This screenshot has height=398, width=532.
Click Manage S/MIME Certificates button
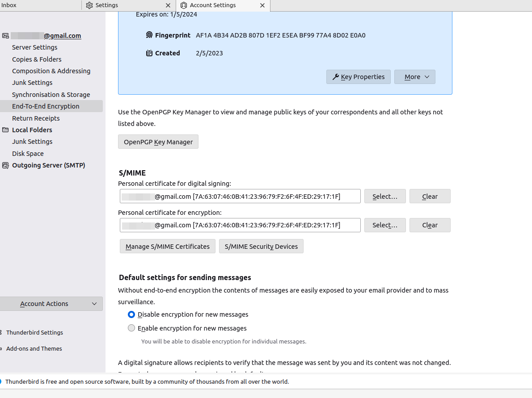pyautogui.click(x=167, y=247)
